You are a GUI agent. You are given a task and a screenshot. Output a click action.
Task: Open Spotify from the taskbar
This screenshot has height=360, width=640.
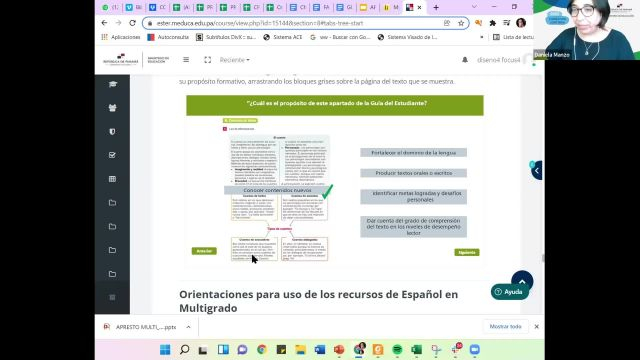[x=397, y=350]
